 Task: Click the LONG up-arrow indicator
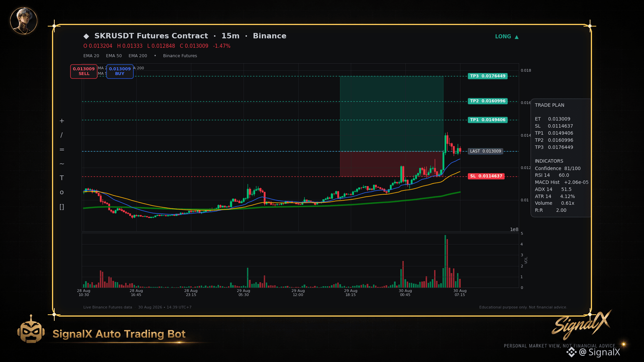pyautogui.click(x=507, y=37)
